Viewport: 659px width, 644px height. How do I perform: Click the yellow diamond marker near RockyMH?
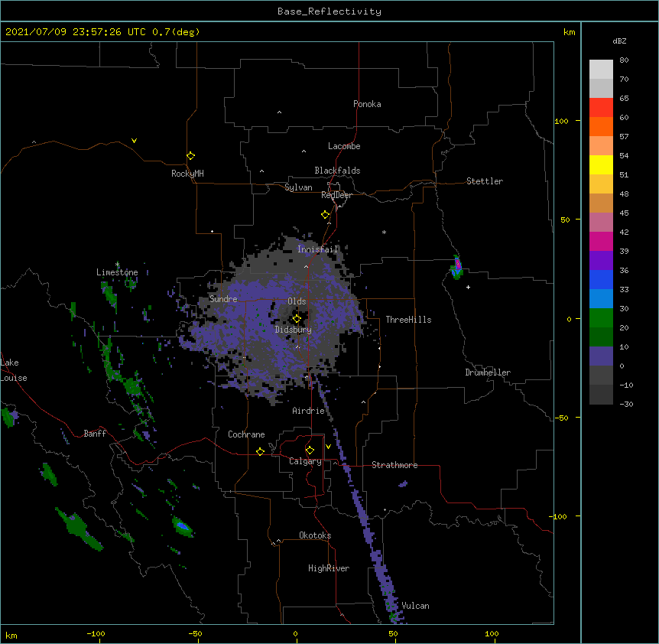(x=191, y=155)
